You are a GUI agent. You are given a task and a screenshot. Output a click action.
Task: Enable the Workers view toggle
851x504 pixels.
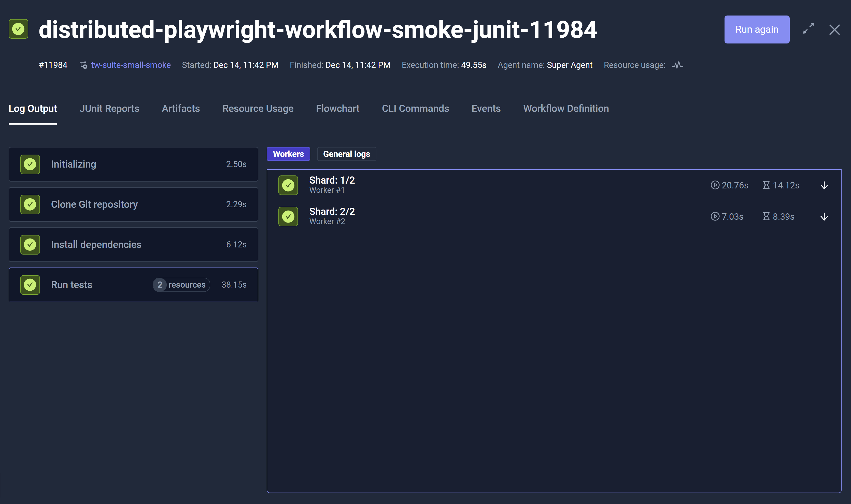click(288, 154)
